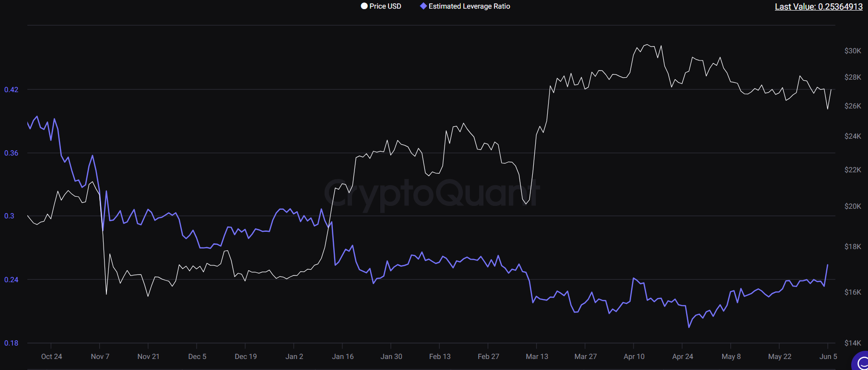Click the Jan 2 date label
This screenshot has height=370, width=868.
pos(294,357)
